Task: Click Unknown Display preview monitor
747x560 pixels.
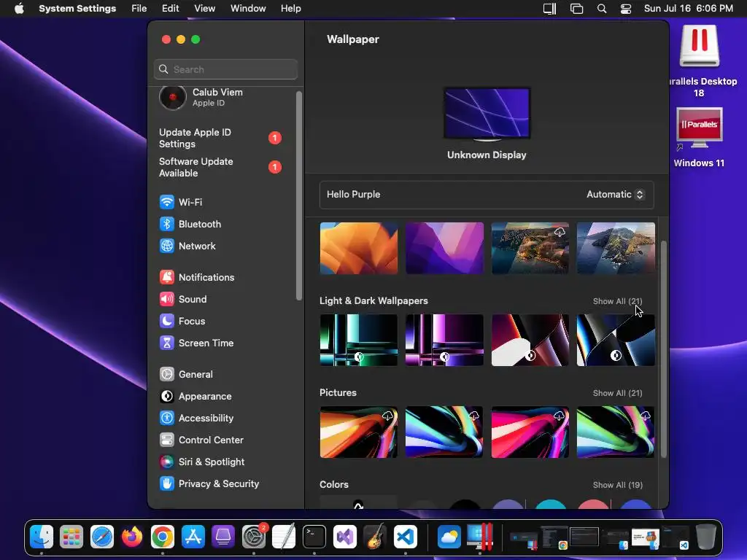Action: coord(487,114)
